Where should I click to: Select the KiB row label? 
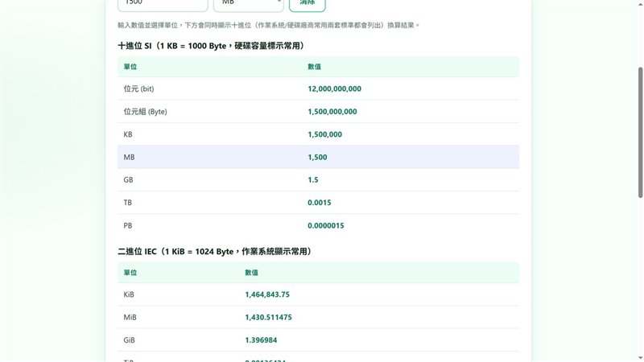pos(129,294)
